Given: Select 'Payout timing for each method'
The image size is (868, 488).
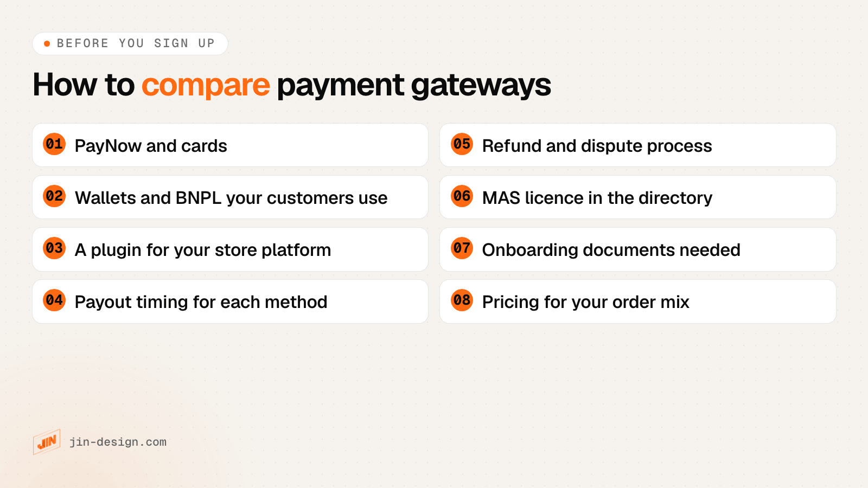Looking at the screenshot, I should click(201, 302).
